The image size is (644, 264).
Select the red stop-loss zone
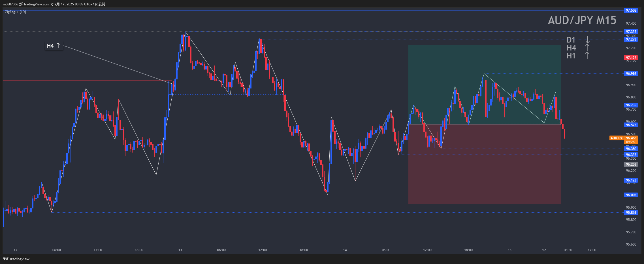coord(484,176)
